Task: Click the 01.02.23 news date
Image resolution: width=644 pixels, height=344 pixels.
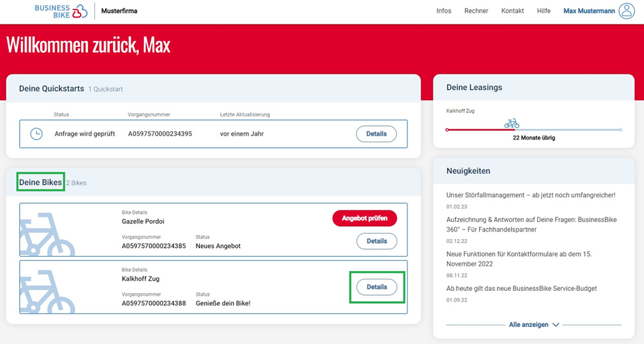Action: pyautogui.click(x=457, y=207)
